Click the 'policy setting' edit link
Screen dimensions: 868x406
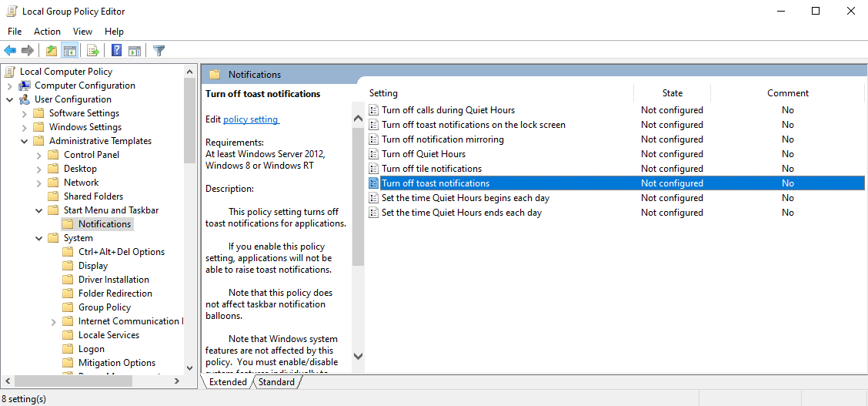coord(252,119)
